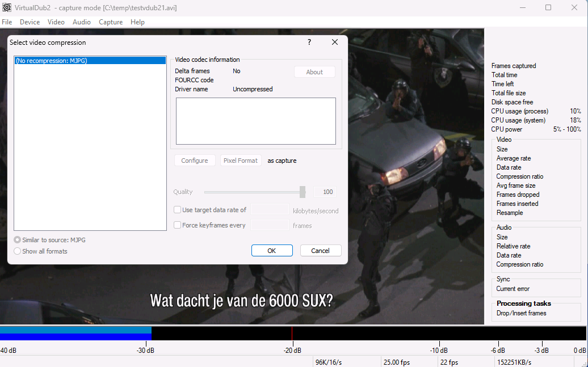Click CPU usage (system) value 18%
This screenshot has height=367, width=588.
click(x=576, y=120)
